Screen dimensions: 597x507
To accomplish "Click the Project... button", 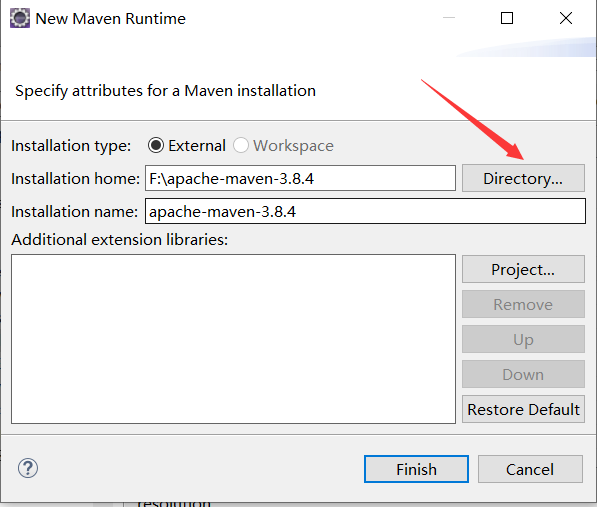I will coord(523,269).
